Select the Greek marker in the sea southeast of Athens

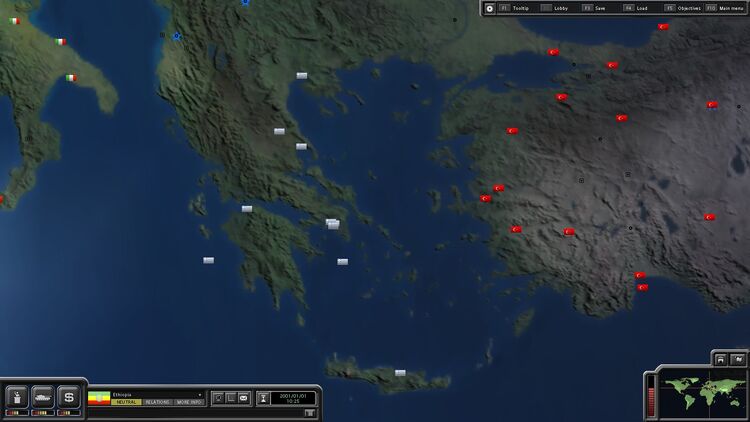coord(342,262)
